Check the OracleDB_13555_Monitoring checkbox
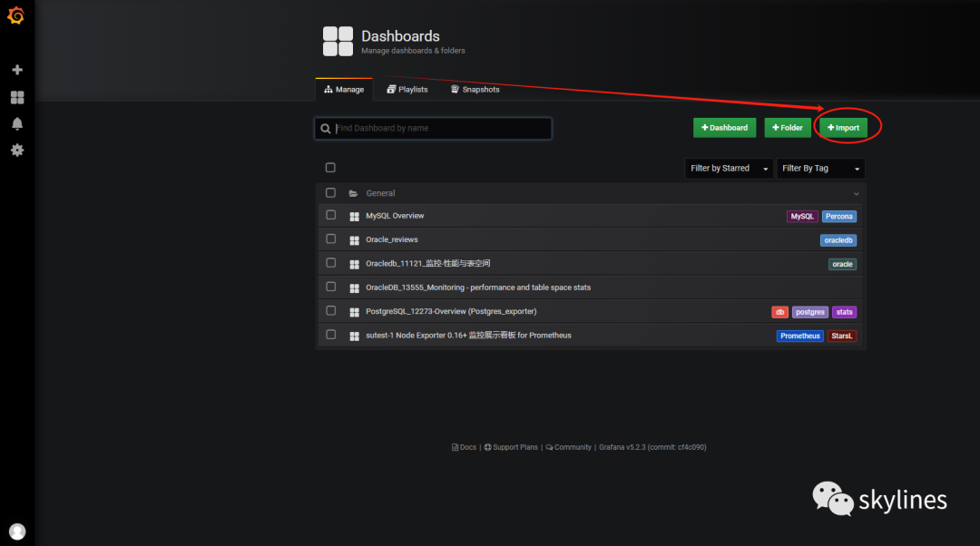The width and height of the screenshot is (980, 546). pyautogui.click(x=331, y=287)
